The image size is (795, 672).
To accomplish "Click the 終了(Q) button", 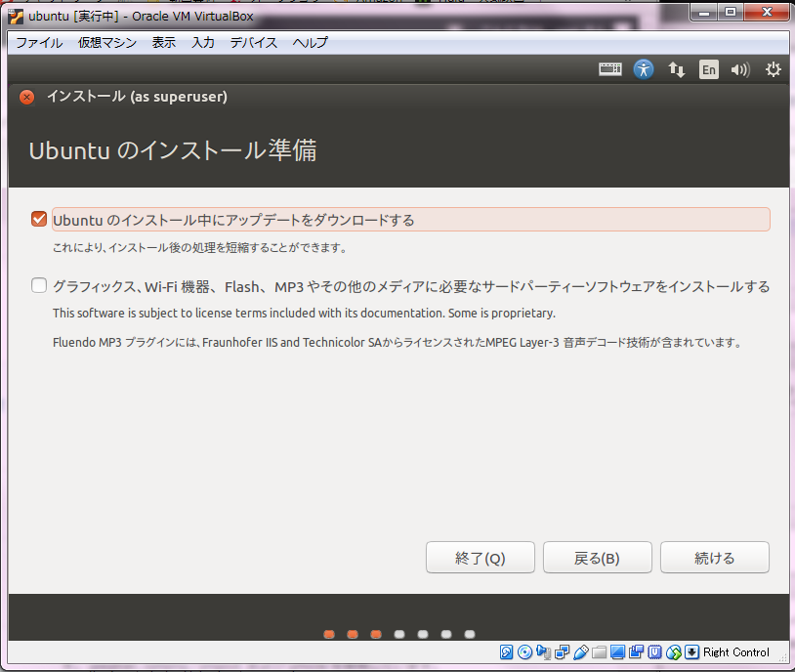I will click(x=480, y=558).
